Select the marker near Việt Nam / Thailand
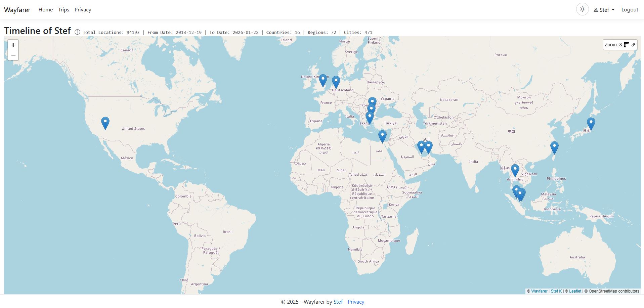This screenshot has width=644, height=308. tap(515, 171)
